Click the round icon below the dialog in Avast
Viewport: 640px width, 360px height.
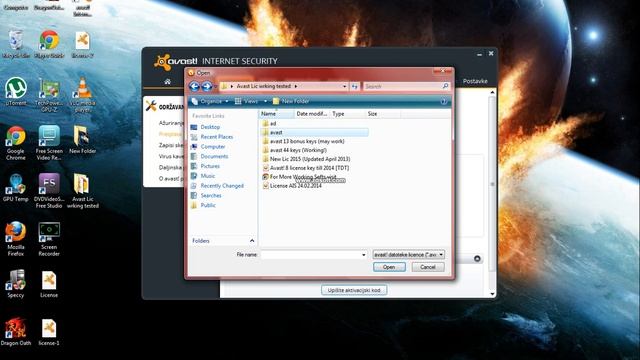(x=477, y=259)
